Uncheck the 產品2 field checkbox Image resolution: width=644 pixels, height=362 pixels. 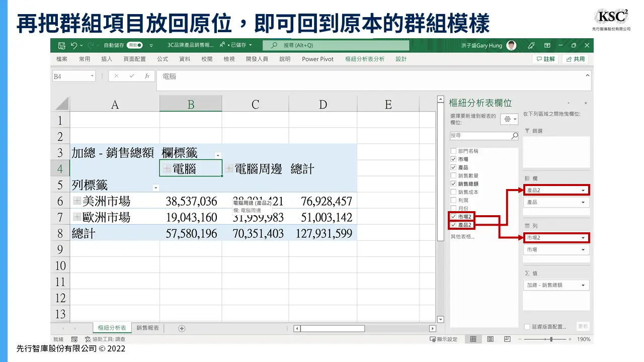(x=453, y=225)
